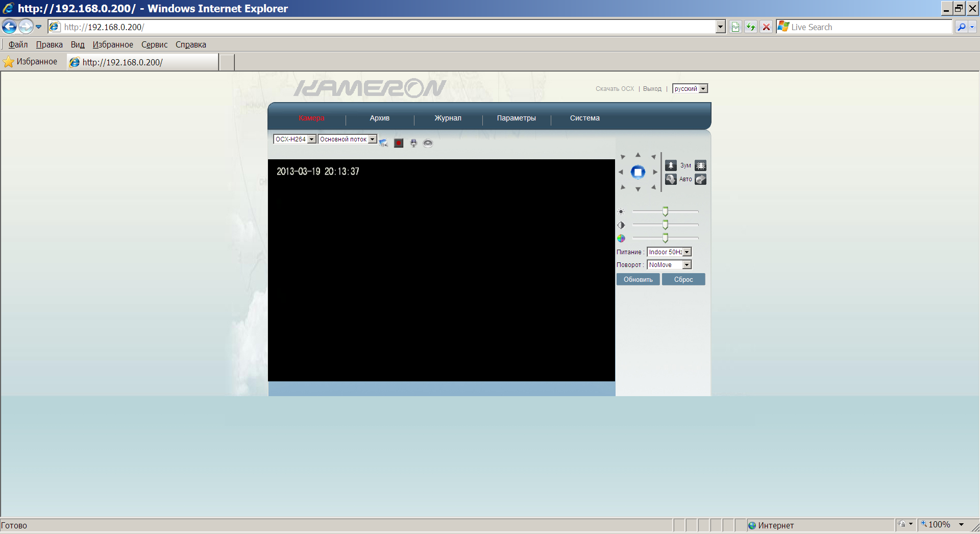Tilt camera down with PTZ arrow
Screen dimensions: 980x534
click(638, 189)
